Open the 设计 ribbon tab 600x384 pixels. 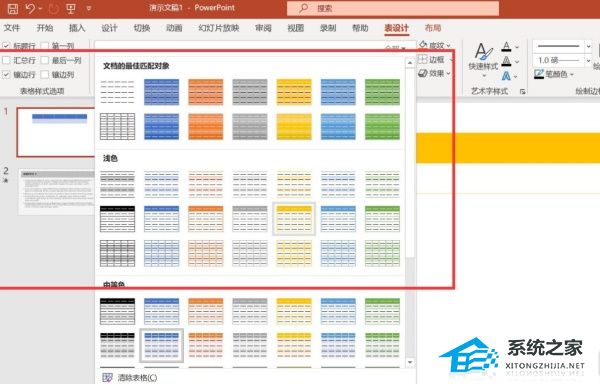click(109, 28)
